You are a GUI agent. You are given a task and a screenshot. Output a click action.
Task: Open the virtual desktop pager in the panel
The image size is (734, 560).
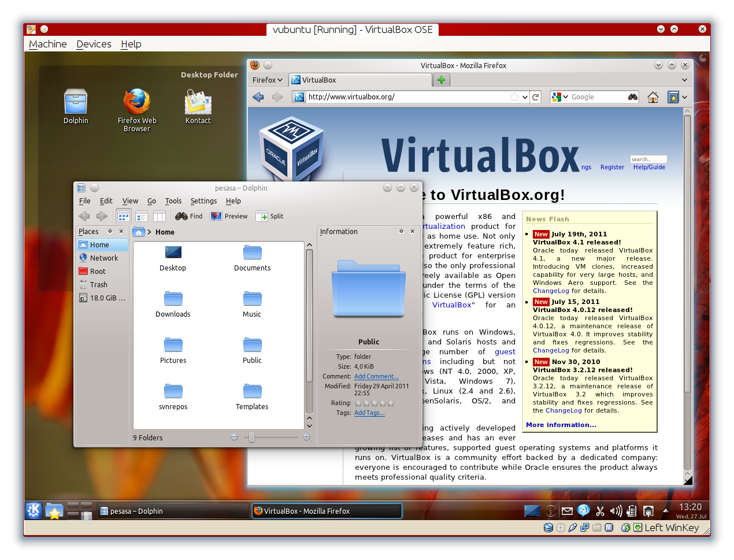[80, 511]
